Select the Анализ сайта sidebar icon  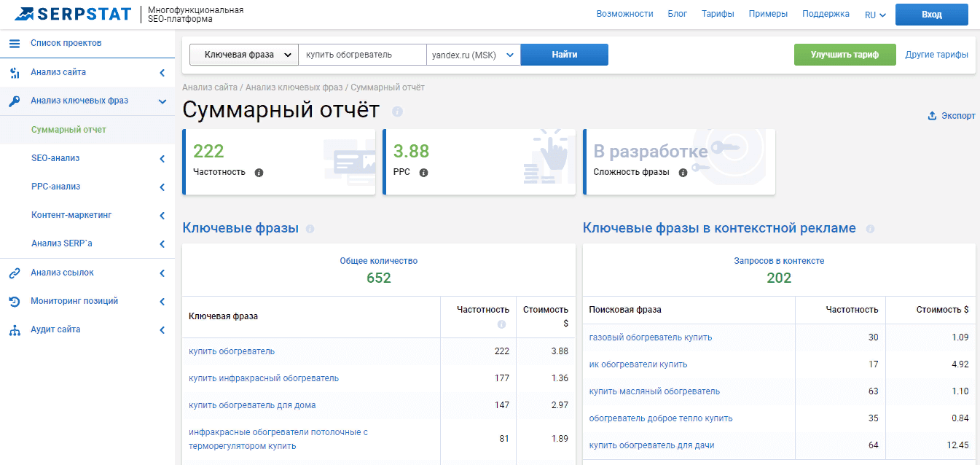[13, 72]
